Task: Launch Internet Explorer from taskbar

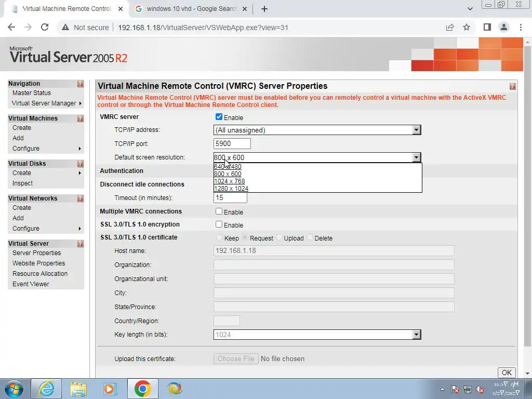Action: tap(46, 389)
